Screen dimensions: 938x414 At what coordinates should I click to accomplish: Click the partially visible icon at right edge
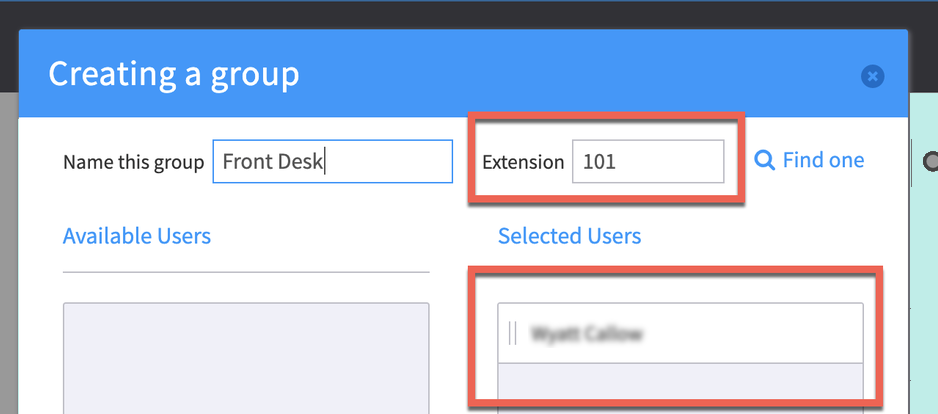point(931,161)
